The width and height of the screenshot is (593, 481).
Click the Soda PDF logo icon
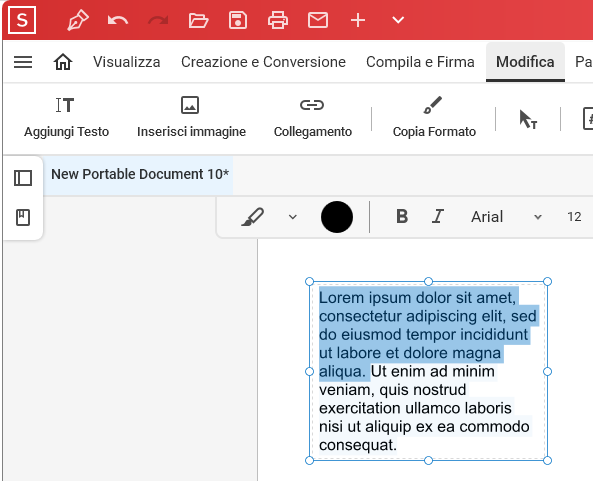click(x=22, y=20)
